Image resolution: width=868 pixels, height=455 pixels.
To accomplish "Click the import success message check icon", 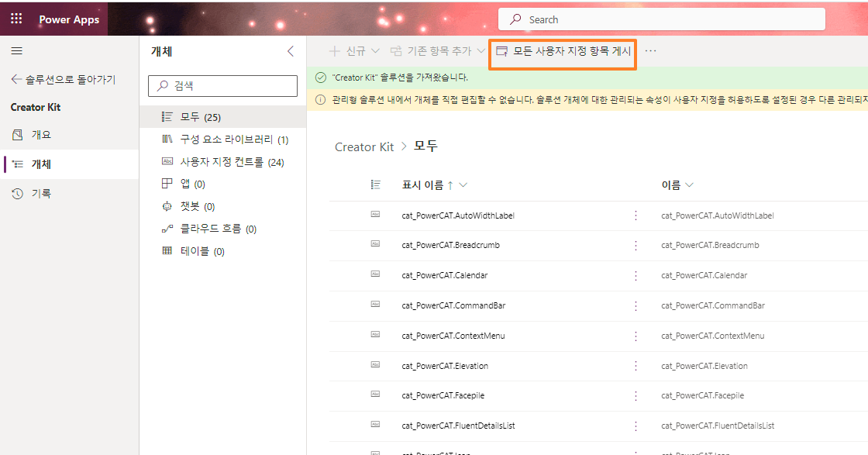I will click(321, 78).
